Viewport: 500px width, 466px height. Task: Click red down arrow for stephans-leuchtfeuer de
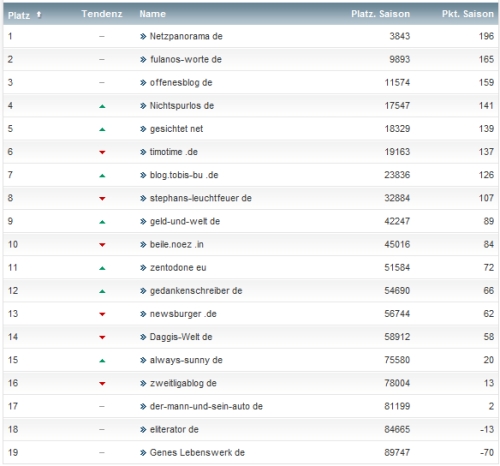102,199
